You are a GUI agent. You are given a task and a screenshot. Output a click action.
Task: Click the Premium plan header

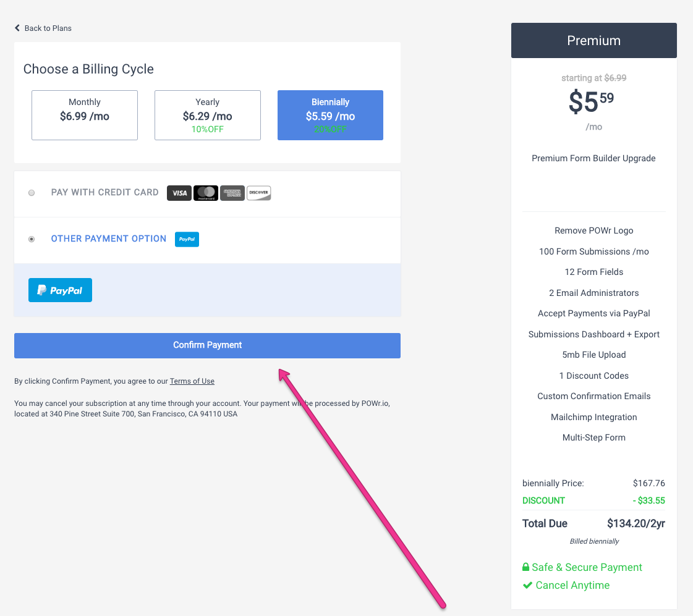click(593, 41)
